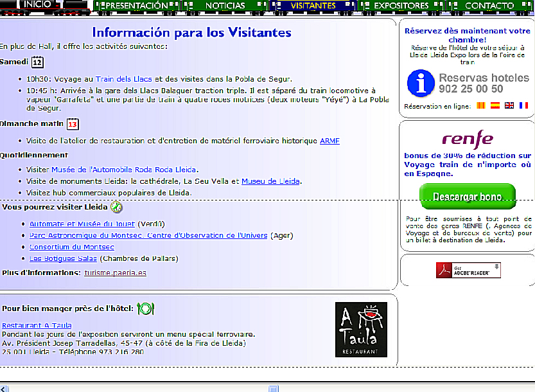Open the Consortium du Montsec link
The height and width of the screenshot is (392, 535).
pos(72,247)
